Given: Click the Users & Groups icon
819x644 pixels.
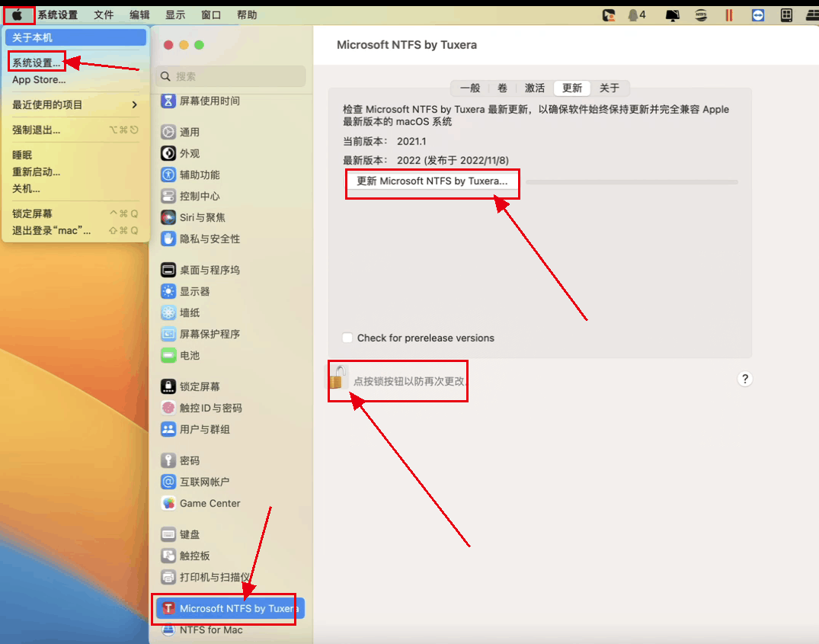Looking at the screenshot, I should tap(168, 429).
